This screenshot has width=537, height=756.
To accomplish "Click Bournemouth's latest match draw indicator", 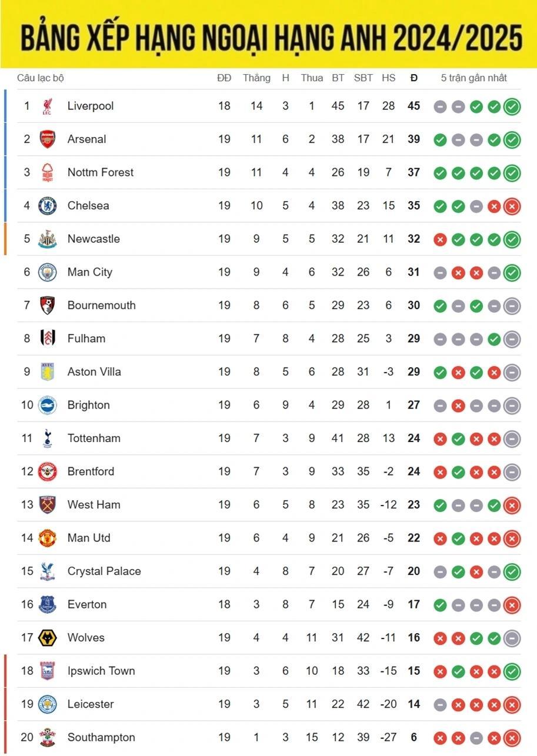I will tap(512, 306).
